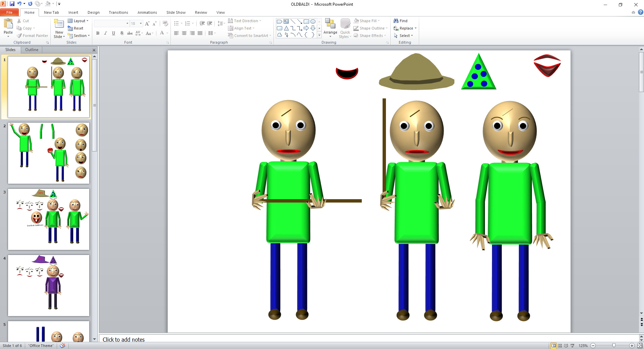Zoom out with the minus button

[x=593, y=346]
